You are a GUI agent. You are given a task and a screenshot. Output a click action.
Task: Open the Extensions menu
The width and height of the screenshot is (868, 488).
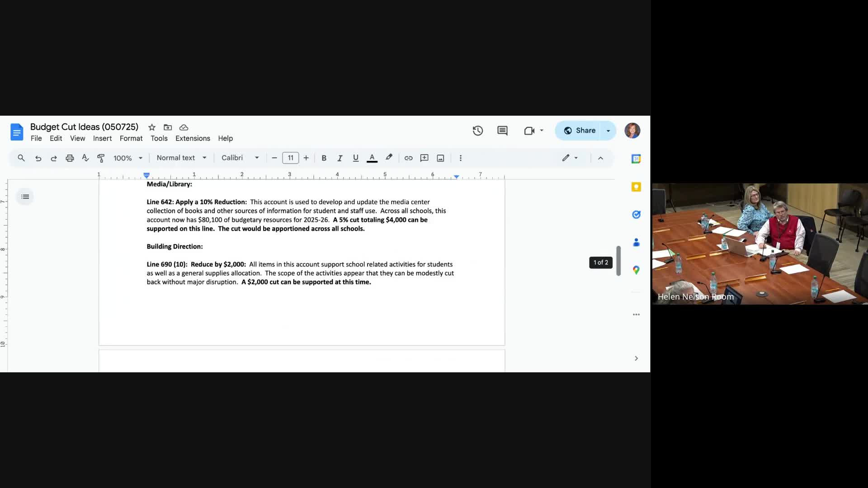coord(193,138)
